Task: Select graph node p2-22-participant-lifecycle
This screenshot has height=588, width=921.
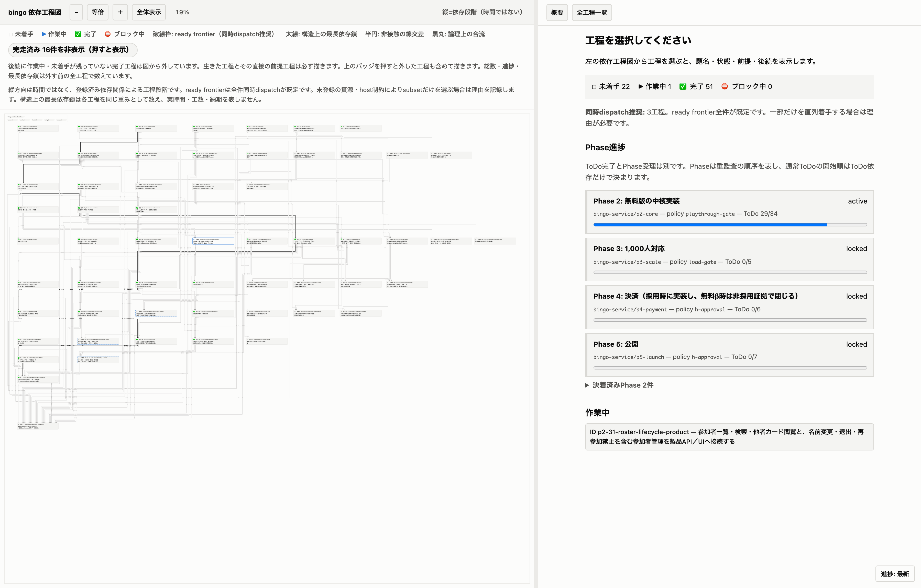Action: click(x=98, y=187)
